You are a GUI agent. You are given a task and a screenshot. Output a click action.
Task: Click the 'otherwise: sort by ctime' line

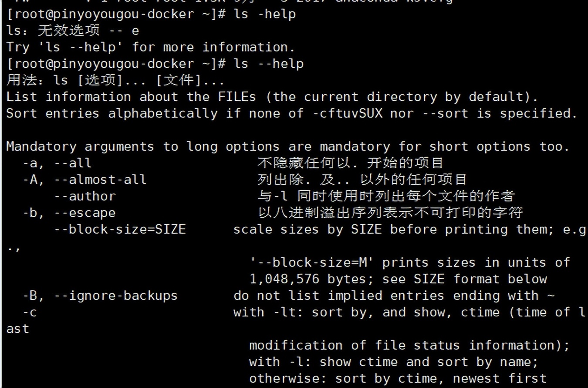[x=398, y=378]
